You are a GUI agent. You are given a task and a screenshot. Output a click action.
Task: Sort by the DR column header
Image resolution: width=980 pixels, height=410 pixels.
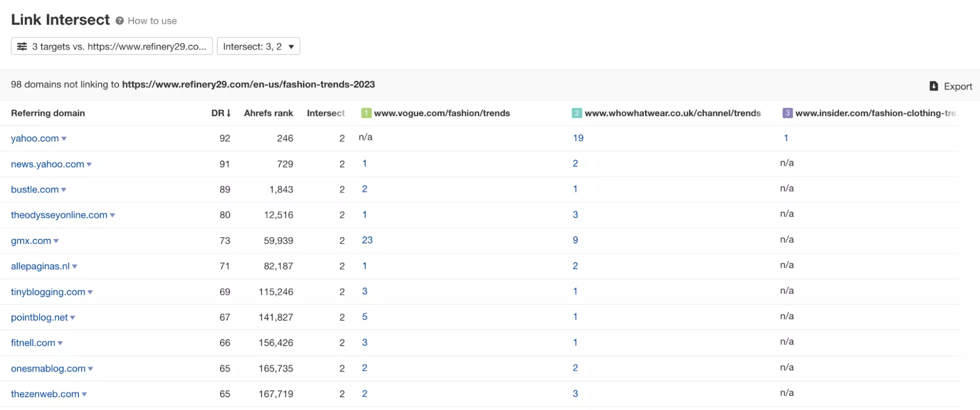pos(221,113)
